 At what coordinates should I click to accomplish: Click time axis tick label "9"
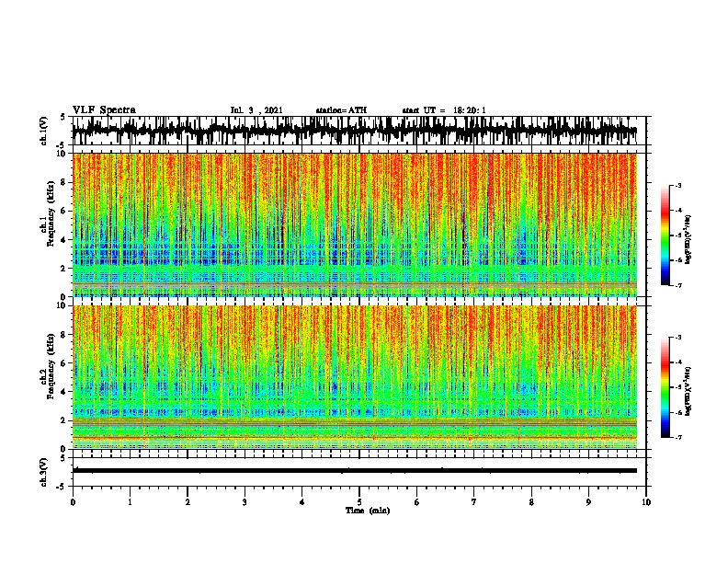[588, 502]
